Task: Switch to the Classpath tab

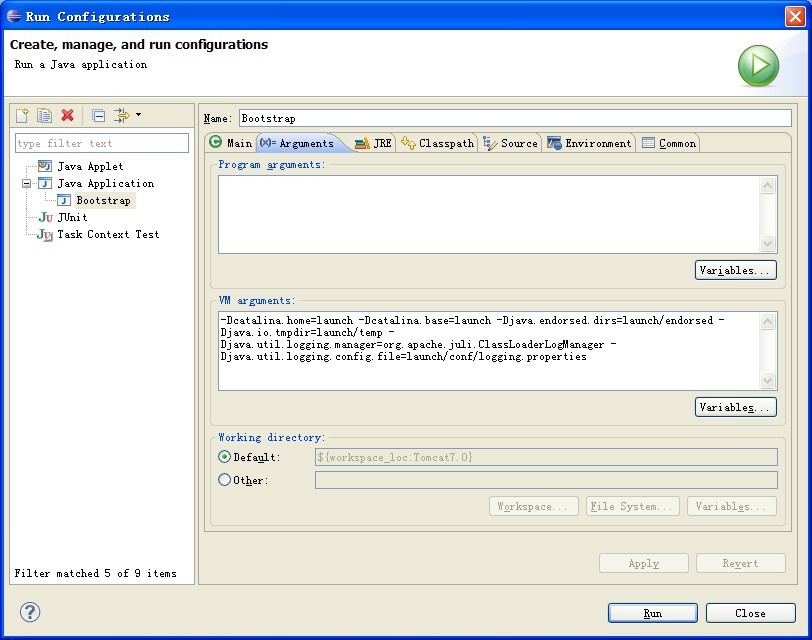Action: (438, 143)
